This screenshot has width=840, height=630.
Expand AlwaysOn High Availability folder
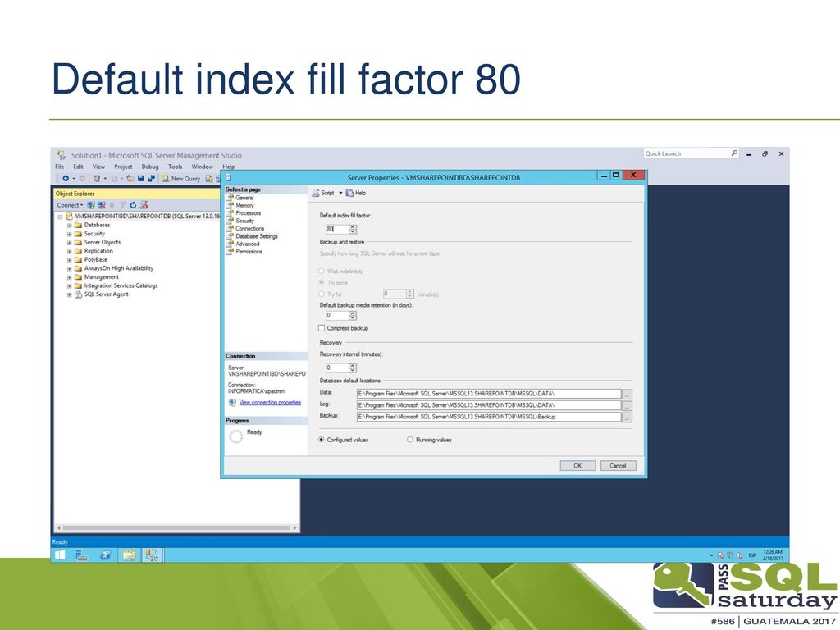pos(69,269)
